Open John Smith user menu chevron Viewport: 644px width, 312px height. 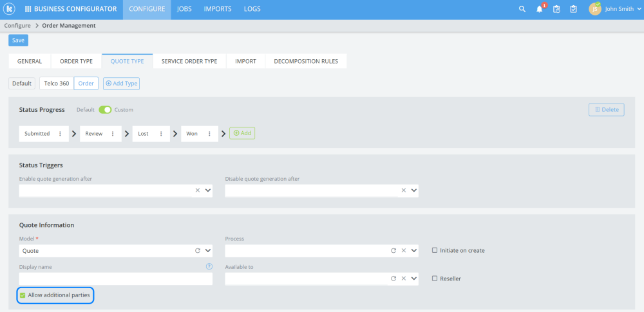coord(638,10)
